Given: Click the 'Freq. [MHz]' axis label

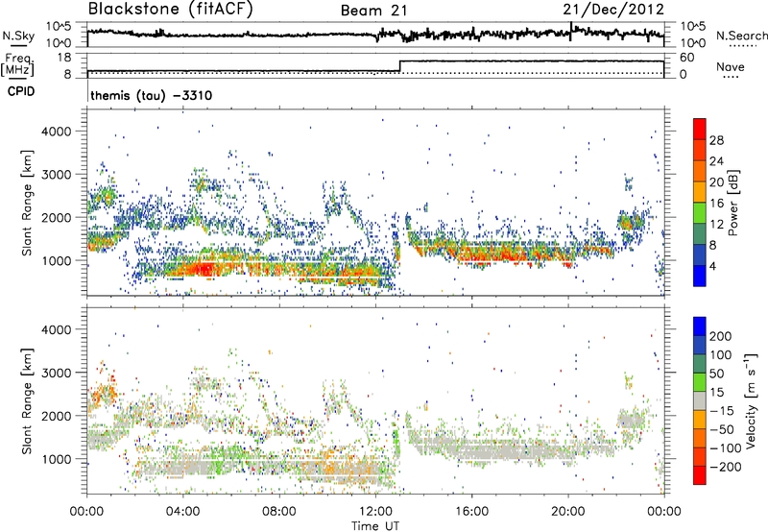Looking at the screenshot, I should tap(17, 65).
